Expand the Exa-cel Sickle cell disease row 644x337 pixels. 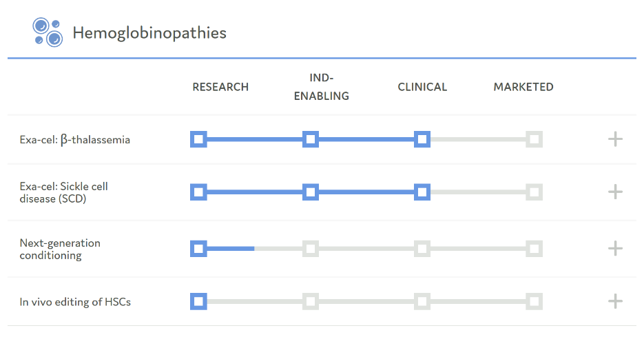[x=615, y=192]
